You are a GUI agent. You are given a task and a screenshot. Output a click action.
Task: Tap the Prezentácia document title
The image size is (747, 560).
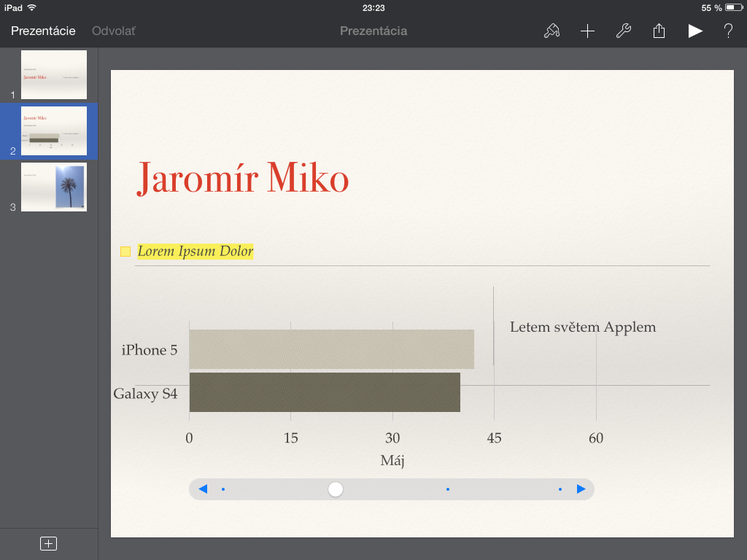point(373,31)
